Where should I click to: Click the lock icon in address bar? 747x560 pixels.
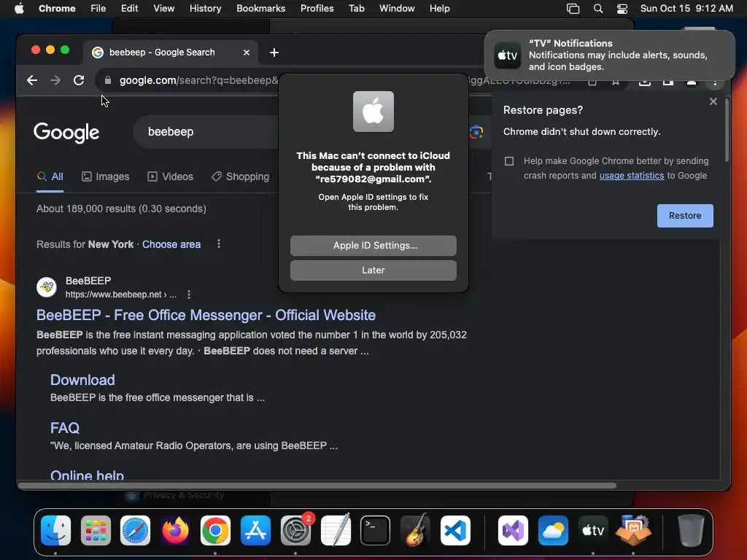click(x=108, y=80)
